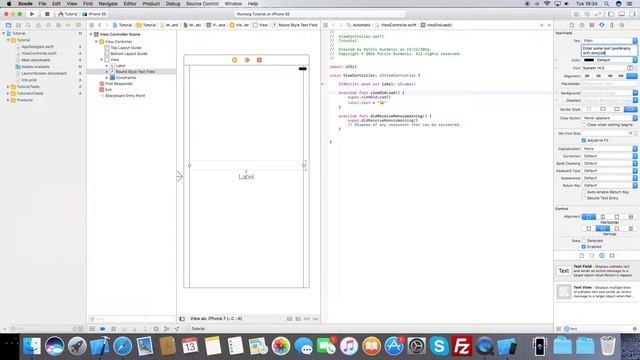Toggle the Selected state checkbox
Image resolution: width=640 pixels, height=360 pixels.
pos(584,241)
